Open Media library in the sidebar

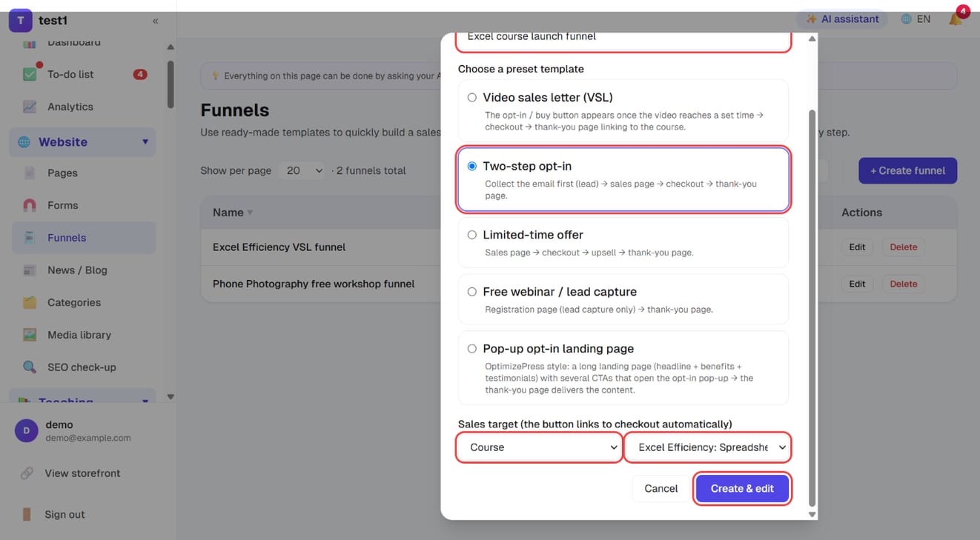click(x=84, y=335)
